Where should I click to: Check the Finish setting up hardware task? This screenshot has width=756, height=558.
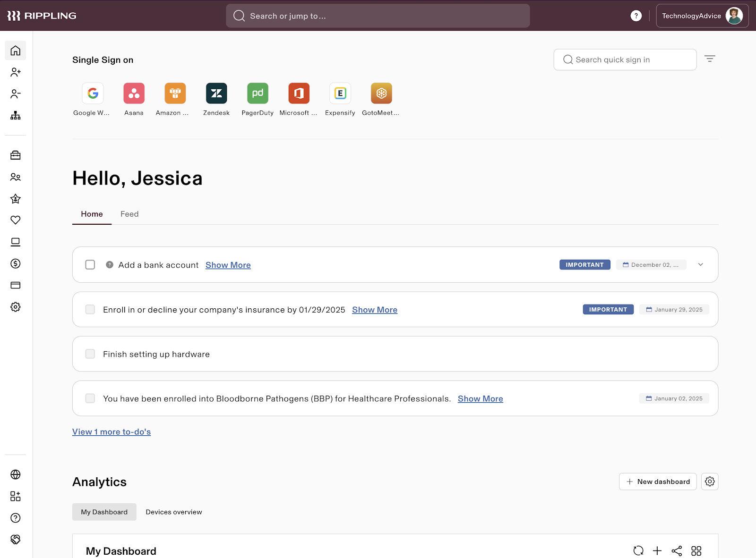pos(90,354)
